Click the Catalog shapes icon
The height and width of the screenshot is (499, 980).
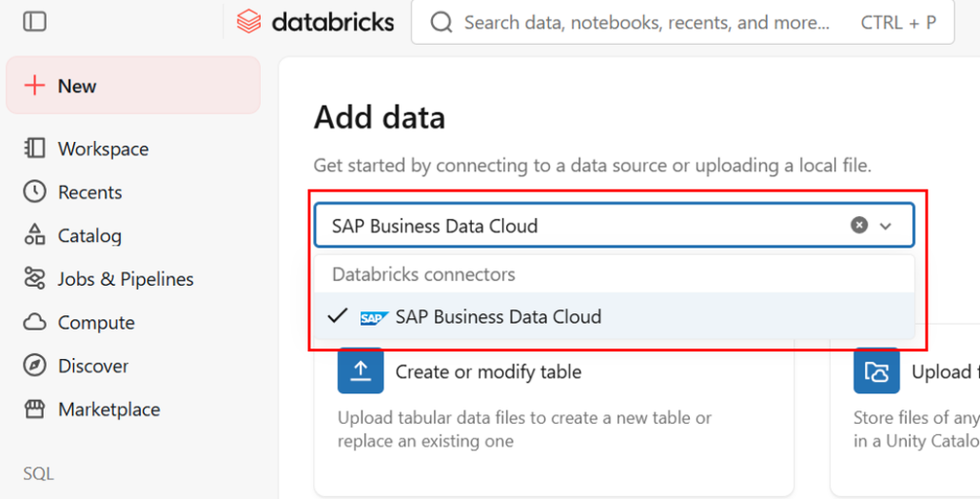[x=34, y=234]
